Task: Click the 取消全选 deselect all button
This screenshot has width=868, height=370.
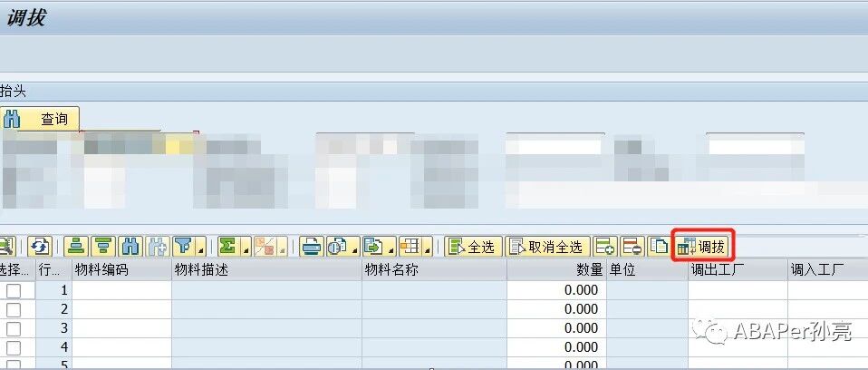Action: pos(547,246)
